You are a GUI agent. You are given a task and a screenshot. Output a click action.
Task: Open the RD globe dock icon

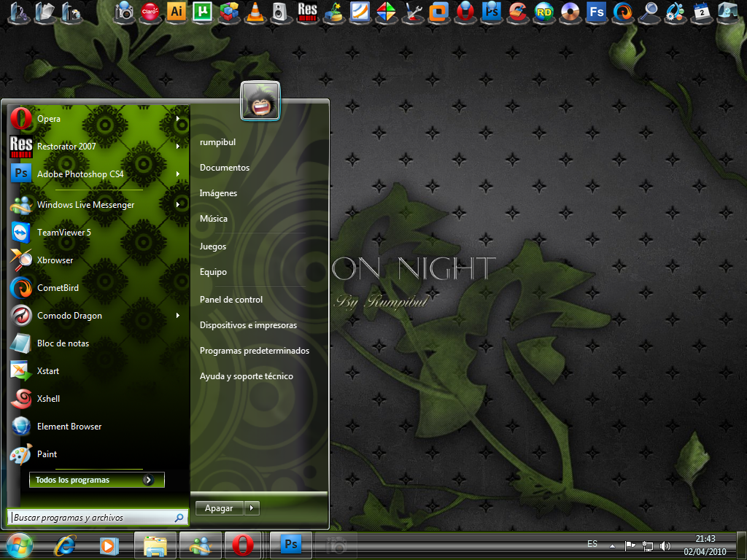pos(543,12)
